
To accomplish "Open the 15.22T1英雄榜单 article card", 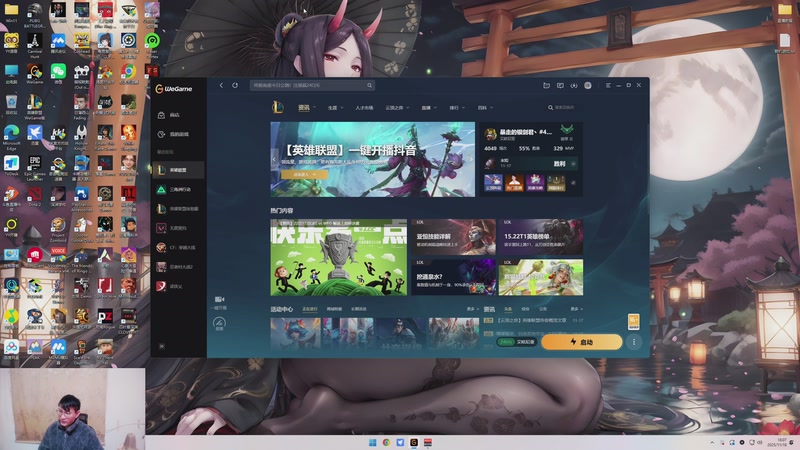I will click(541, 237).
